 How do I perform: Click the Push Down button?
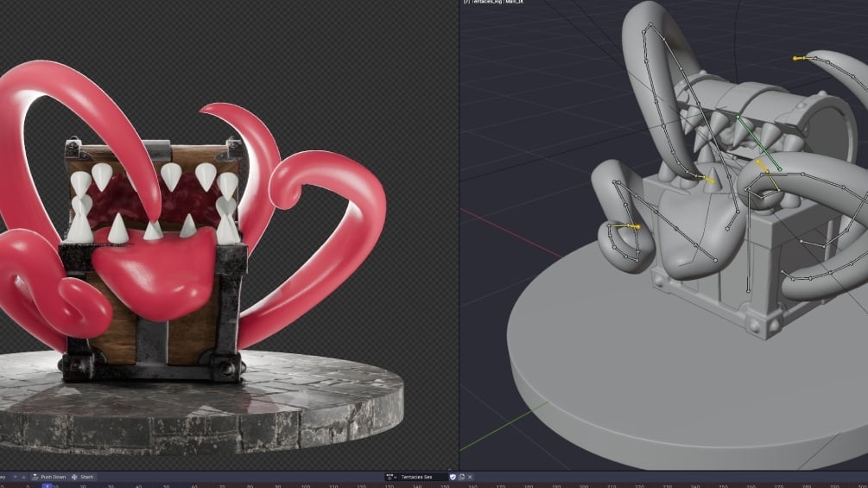pyautogui.click(x=48, y=477)
